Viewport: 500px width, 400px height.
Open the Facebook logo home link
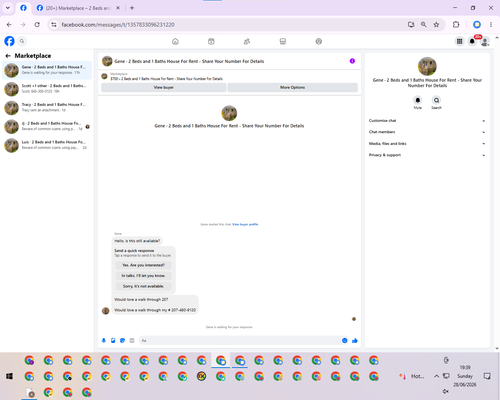[9, 41]
